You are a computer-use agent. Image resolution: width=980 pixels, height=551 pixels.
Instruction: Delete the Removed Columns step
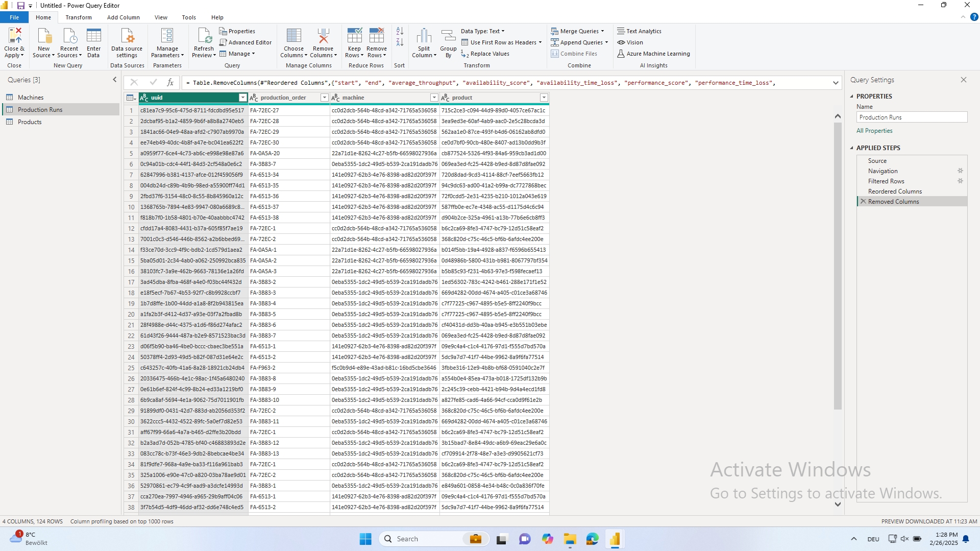(863, 202)
